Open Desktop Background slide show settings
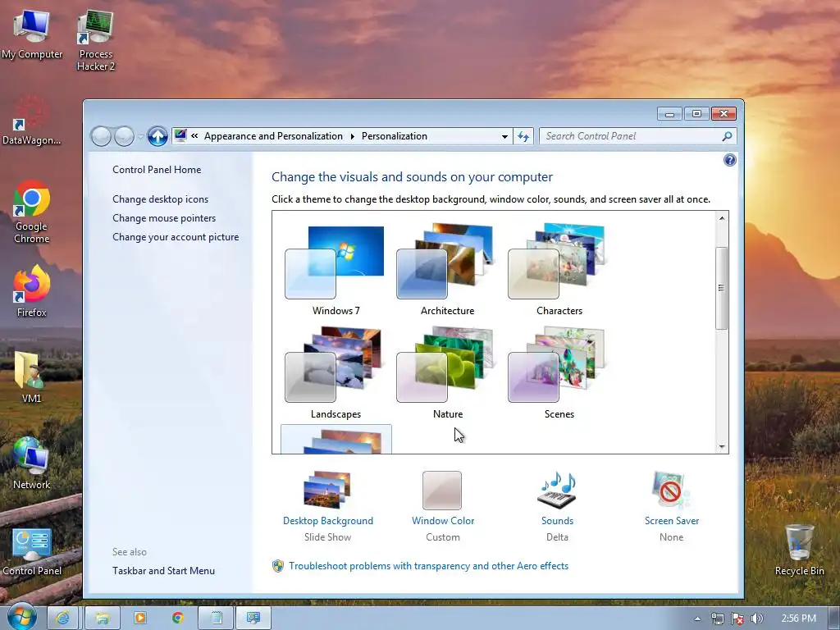Image resolution: width=840 pixels, height=630 pixels. click(x=326, y=490)
